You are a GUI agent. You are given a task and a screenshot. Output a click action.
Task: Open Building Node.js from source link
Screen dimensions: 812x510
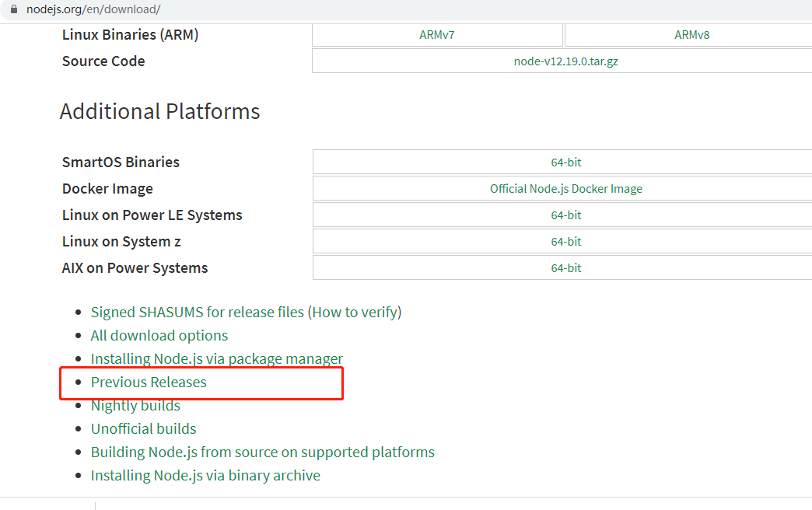pos(262,452)
